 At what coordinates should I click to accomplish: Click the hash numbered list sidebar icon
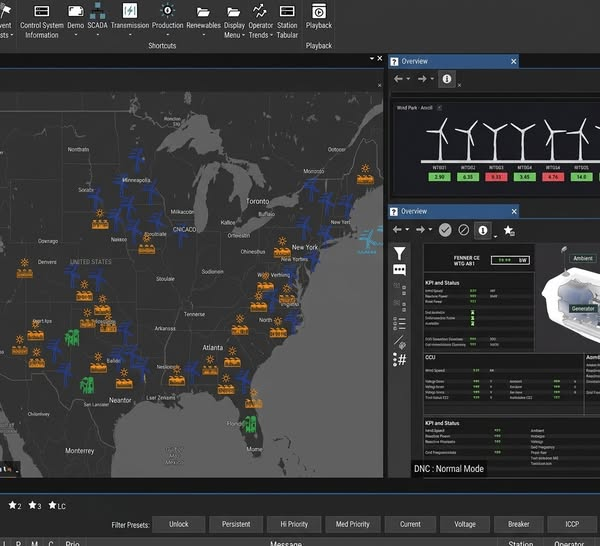399,360
